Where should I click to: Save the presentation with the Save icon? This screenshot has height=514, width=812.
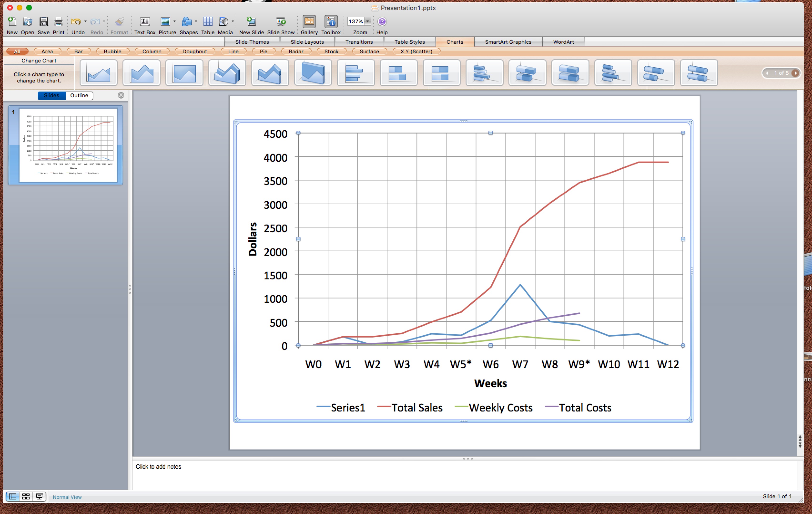(44, 22)
